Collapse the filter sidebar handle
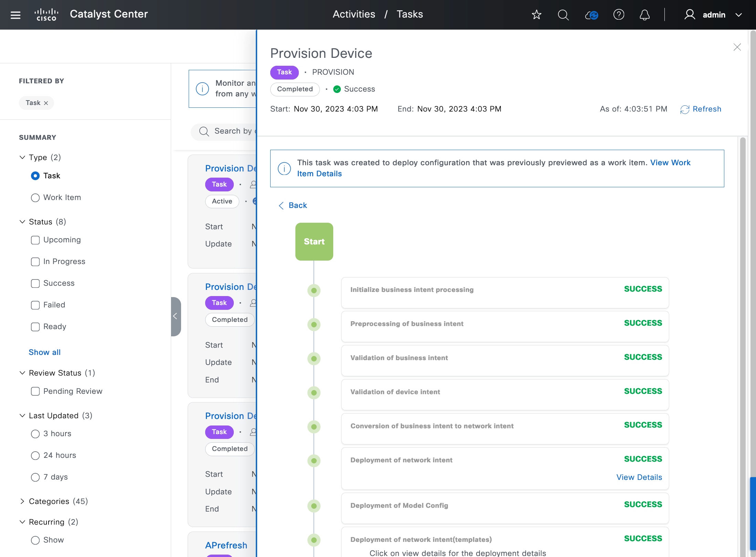The height and width of the screenshot is (557, 756). [175, 316]
